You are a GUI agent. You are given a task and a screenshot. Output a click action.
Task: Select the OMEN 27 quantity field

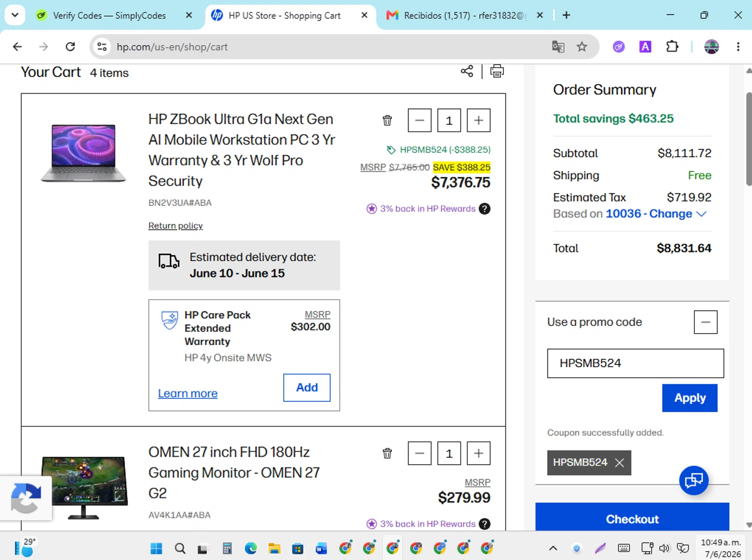[449, 453]
